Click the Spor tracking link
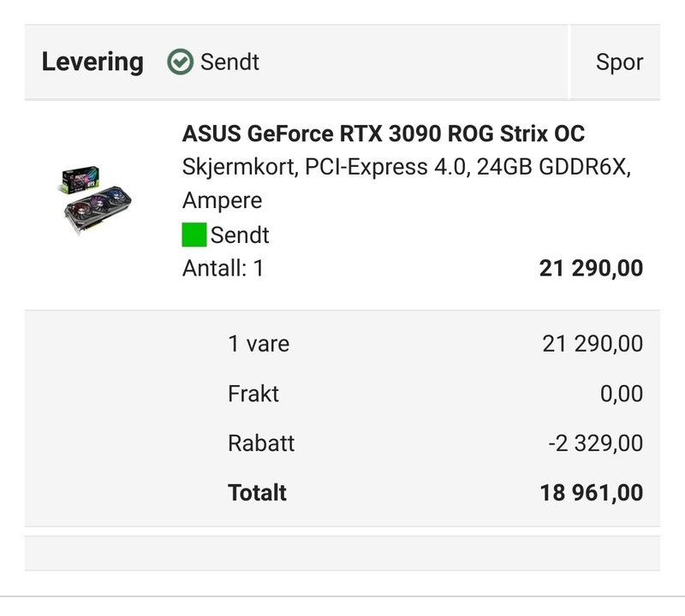This screenshot has width=685, height=616. pos(619,62)
